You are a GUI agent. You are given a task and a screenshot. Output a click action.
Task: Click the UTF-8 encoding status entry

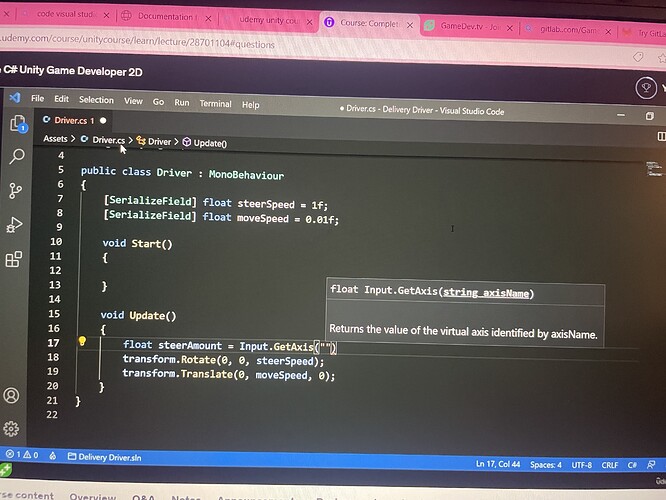point(581,465)
